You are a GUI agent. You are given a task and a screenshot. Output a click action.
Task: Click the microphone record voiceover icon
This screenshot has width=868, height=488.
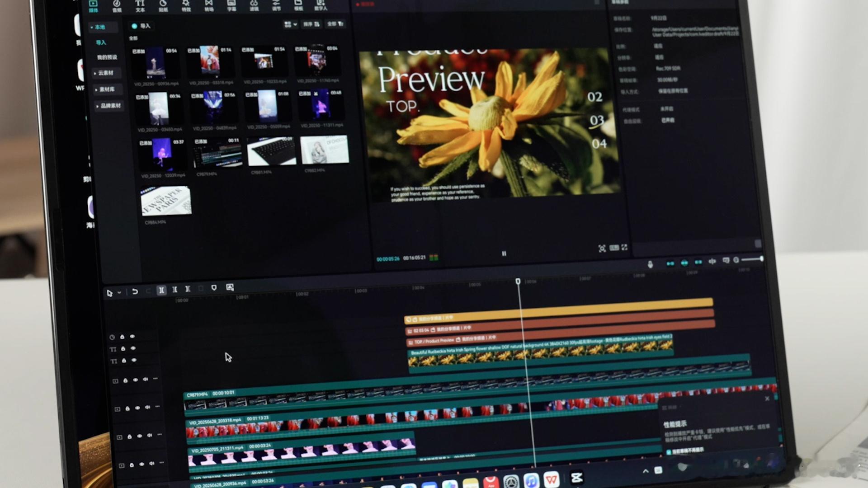point(650,264)
